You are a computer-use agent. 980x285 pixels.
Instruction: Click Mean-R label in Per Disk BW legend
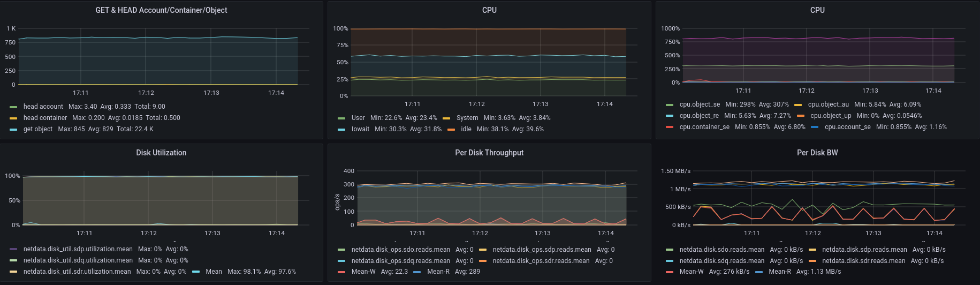tap(779, 272)
